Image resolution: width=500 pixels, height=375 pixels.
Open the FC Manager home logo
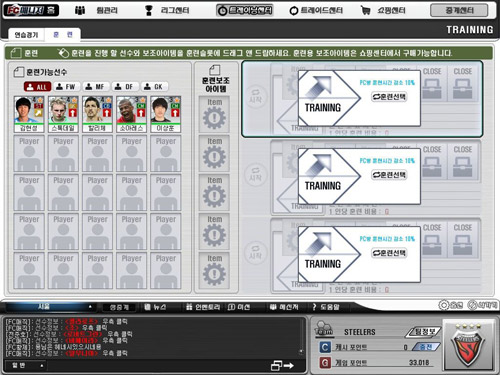click(31, 10)
